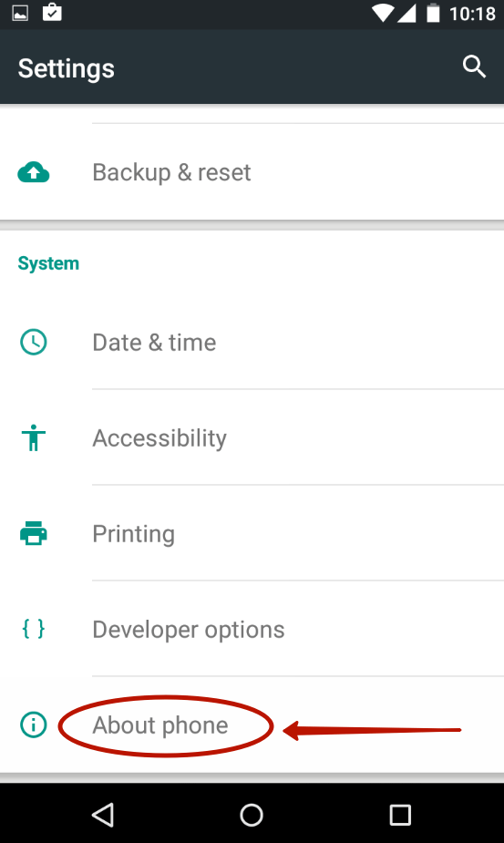This screenshot has width=504, height=843.
Task: Open Date & time settings
Action: 252,343
